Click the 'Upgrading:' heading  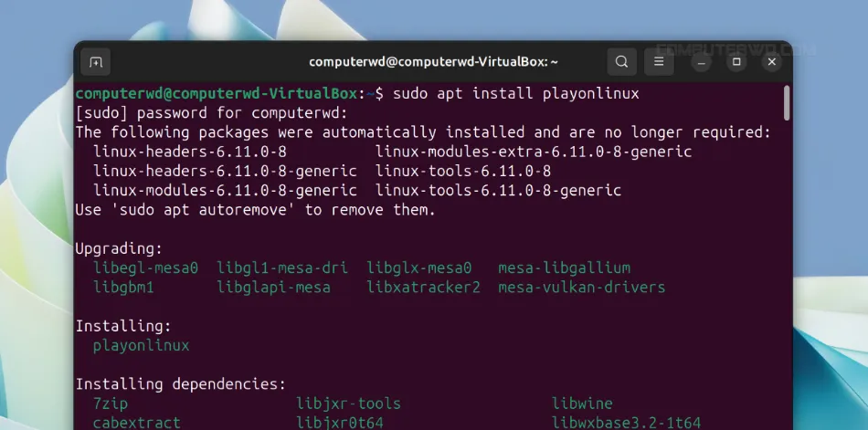click(119, 248)
